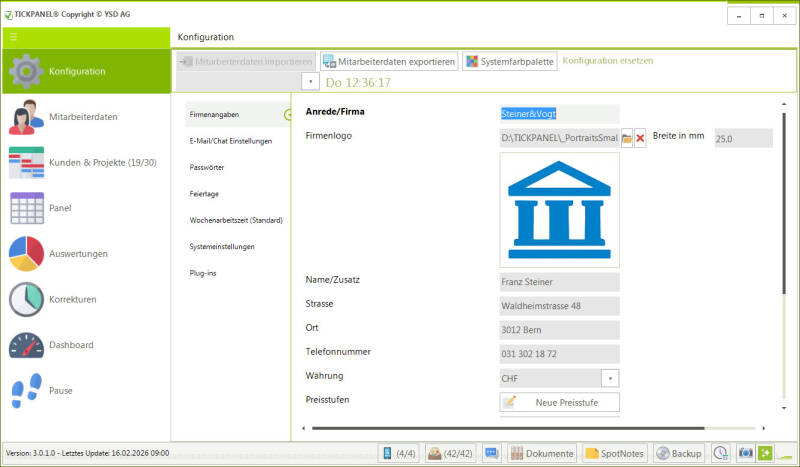Image resolution: width=800 pixels, height=467 pixels.
Task: Click camera screenshot icon in status bar
Action: pyautogui.click(x=745, y=453)
